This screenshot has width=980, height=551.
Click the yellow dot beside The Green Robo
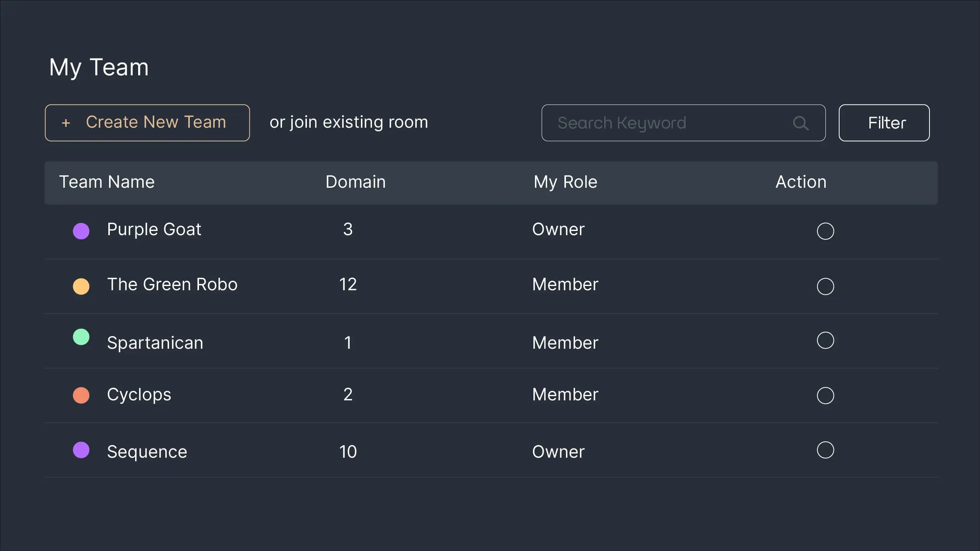81,286
